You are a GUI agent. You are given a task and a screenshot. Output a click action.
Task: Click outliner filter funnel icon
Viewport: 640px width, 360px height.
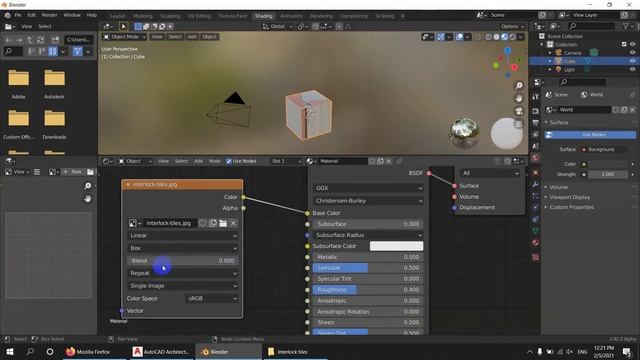point(626,26)
